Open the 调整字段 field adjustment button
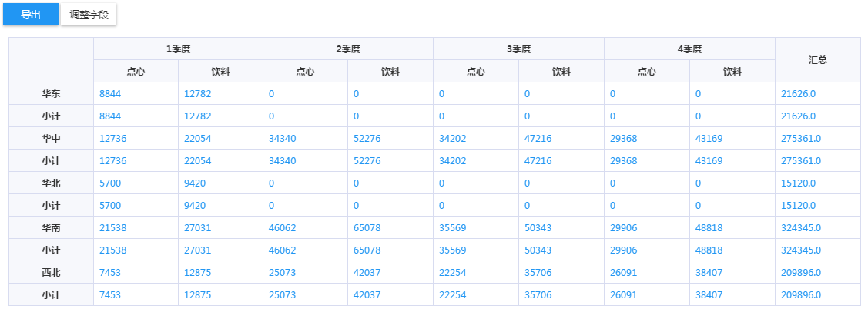 (x=89, y=15)
